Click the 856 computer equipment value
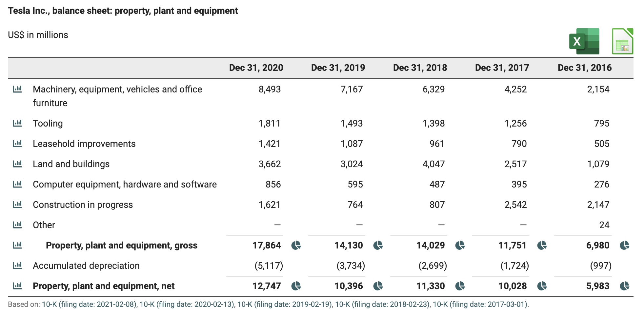Image resolution: width=644 pixels, height=316 pixels. [x=273, y=184]
